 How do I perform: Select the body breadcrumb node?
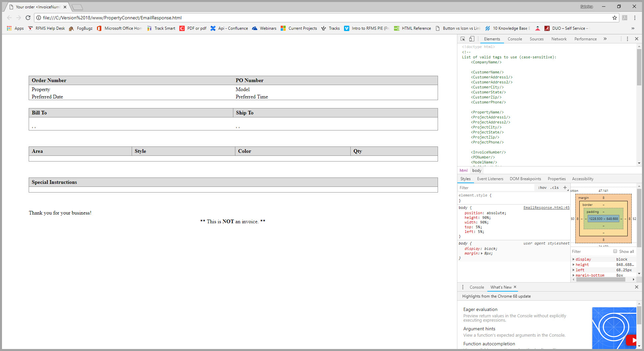tap(477, 170)
